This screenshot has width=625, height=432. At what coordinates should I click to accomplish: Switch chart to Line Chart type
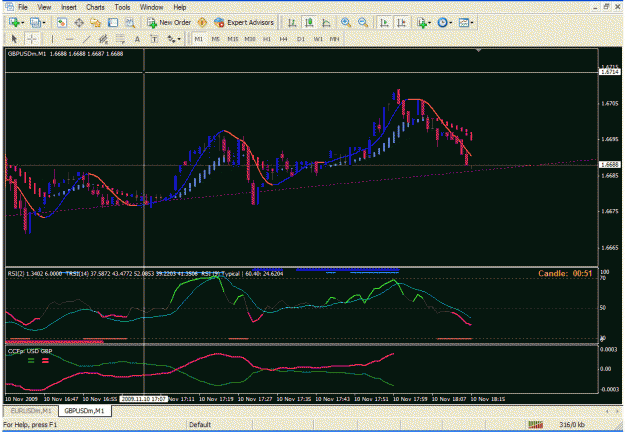pyautogui.click(x=326, y=23)
